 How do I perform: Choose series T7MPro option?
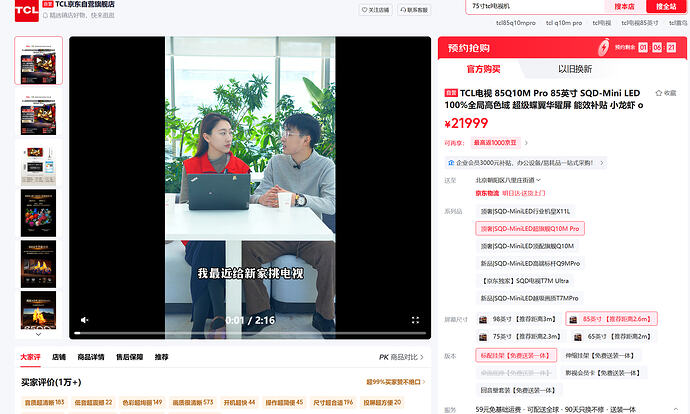coord(529,298)
